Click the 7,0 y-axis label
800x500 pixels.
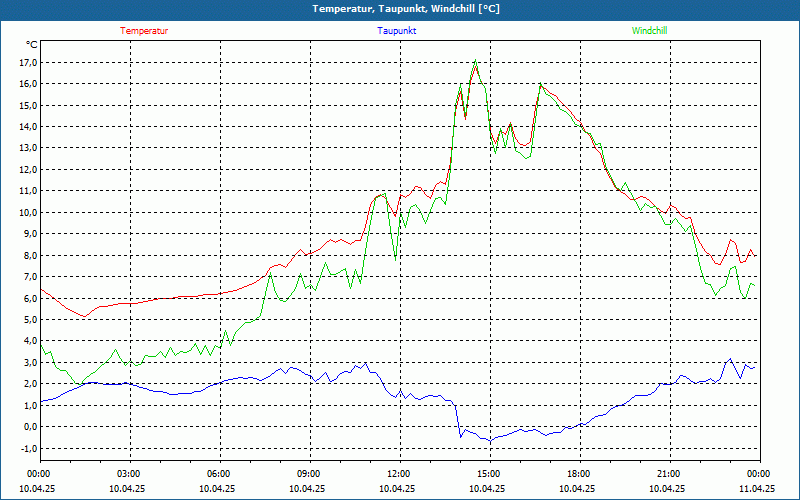(x=30, y=277)
